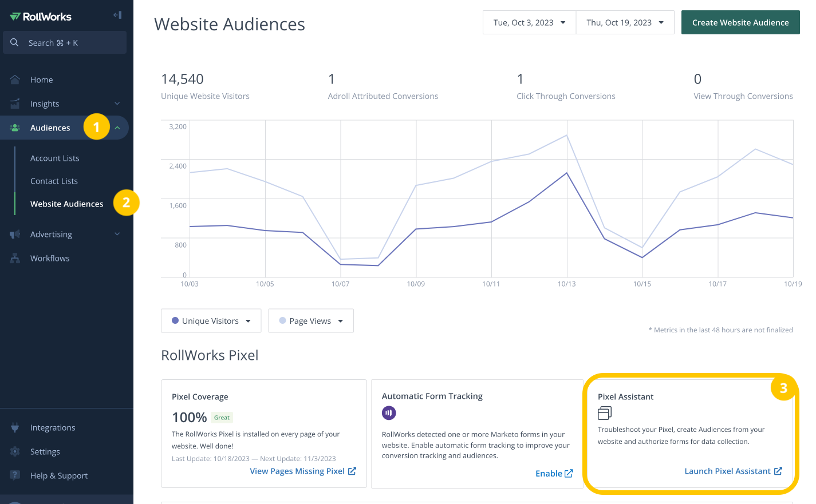Select Website Audiences in the sidebar
Viewport: 816px width, 504px height.
click(x=67, y=204)
